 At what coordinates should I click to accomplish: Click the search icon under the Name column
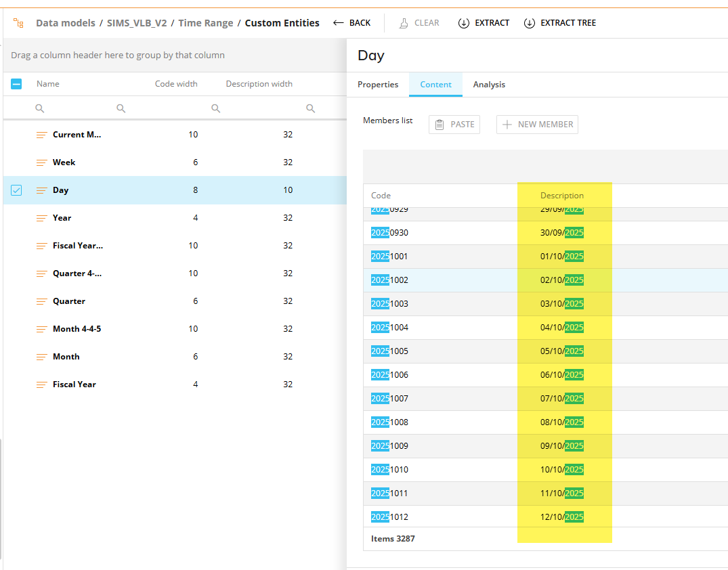point(40,108)
